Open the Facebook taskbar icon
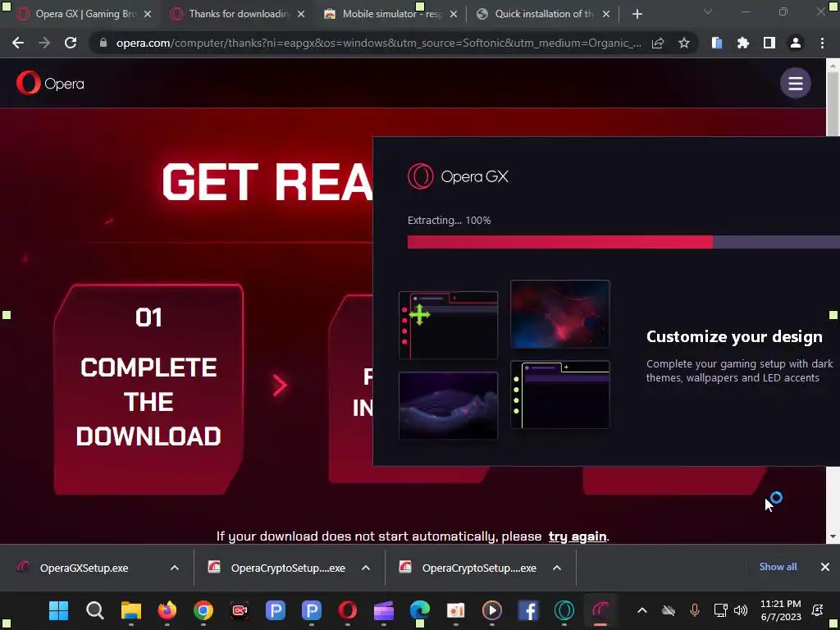The image size is (840, 630). click(x=528, y=610)
